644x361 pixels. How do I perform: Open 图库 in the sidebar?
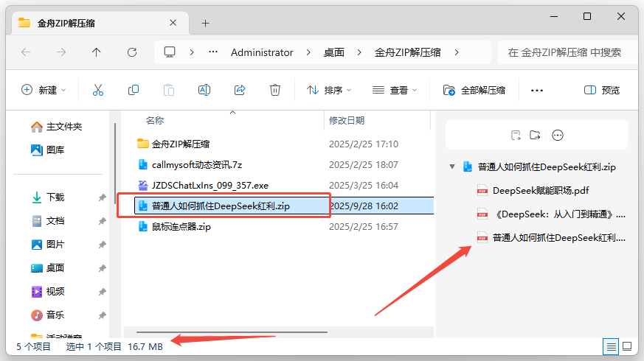coord(48,150)
